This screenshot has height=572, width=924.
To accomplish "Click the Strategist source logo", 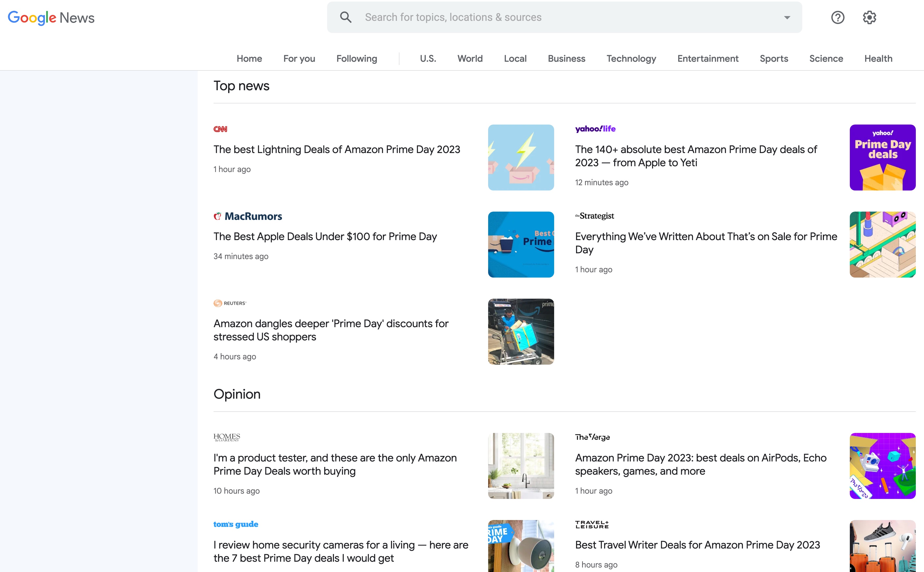I will click(594, 216).
